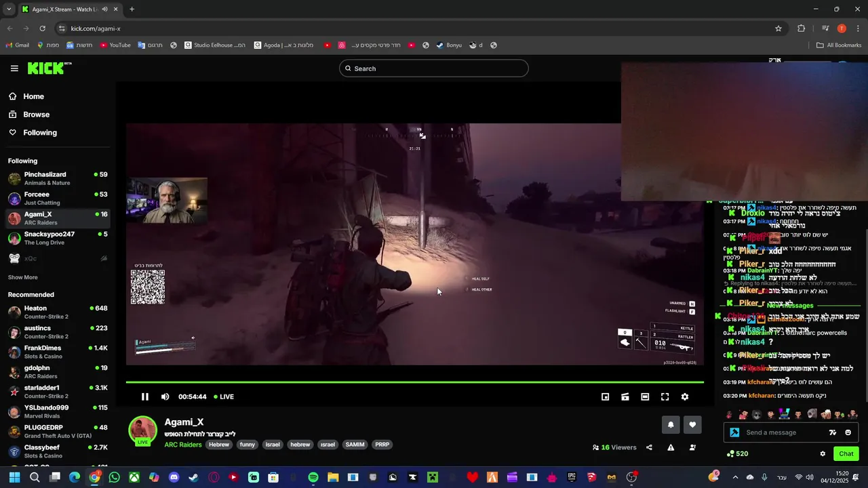868x488 pixels.
Task: Toggle theater mode in the player
Action: coord(645,397)
